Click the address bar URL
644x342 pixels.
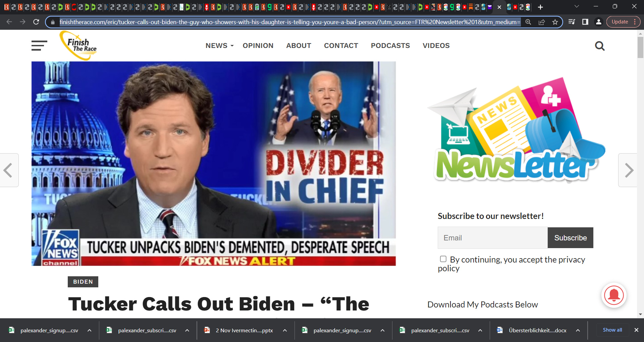pyautogui.click(x=290, y=22)
